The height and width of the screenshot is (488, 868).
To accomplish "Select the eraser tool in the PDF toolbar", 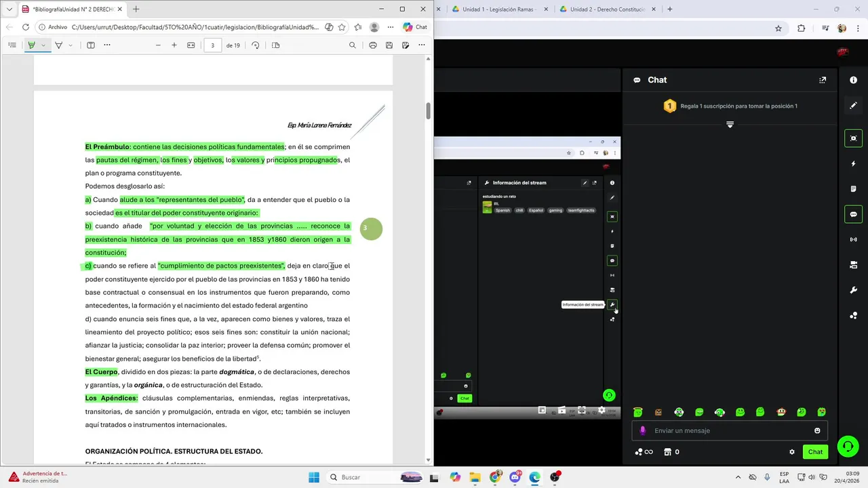I will [x=59, y=45].
